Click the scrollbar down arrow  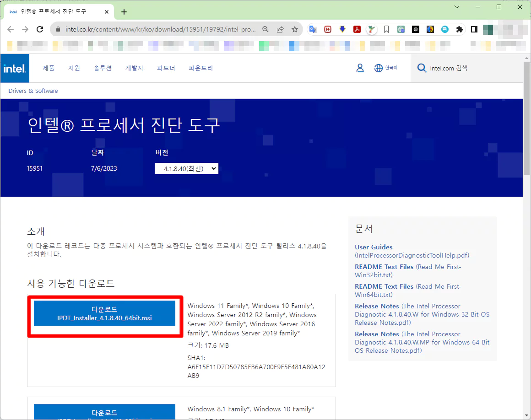point(526,415)
